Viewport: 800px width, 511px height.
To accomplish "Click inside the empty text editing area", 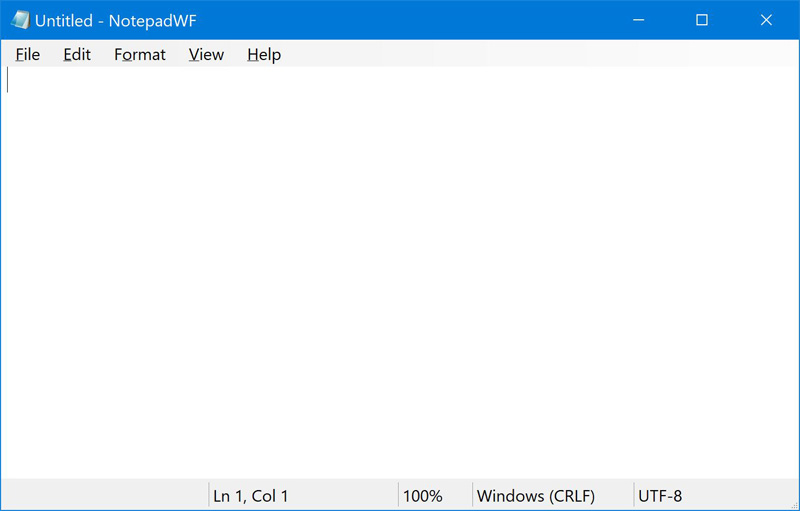I will pyautogui.click(x=400, y=270).
